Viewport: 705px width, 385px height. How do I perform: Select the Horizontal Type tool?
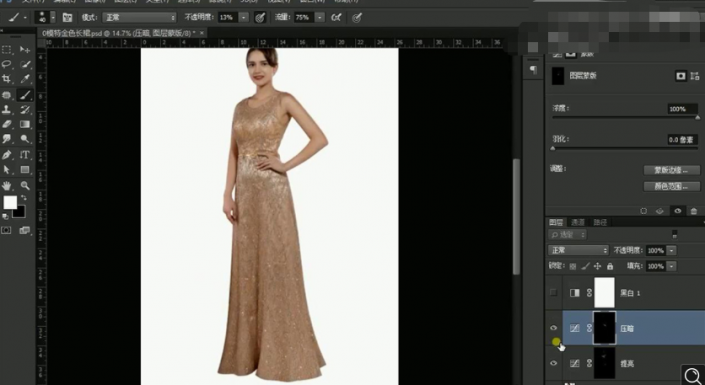(25, 155)
